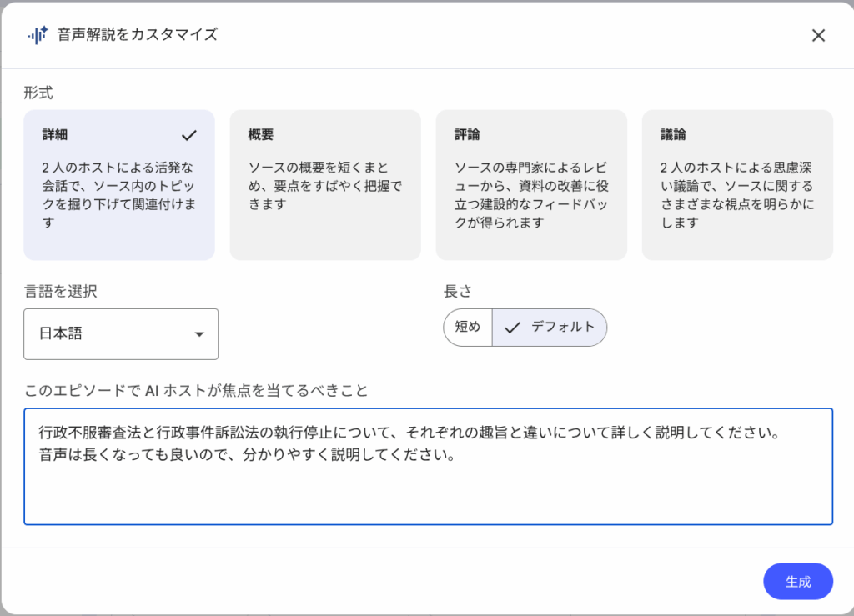The height and width of the screenshot is (616, 854).
Task: Click the checkmark on the 詳細 card
Action: click(189, 135)
